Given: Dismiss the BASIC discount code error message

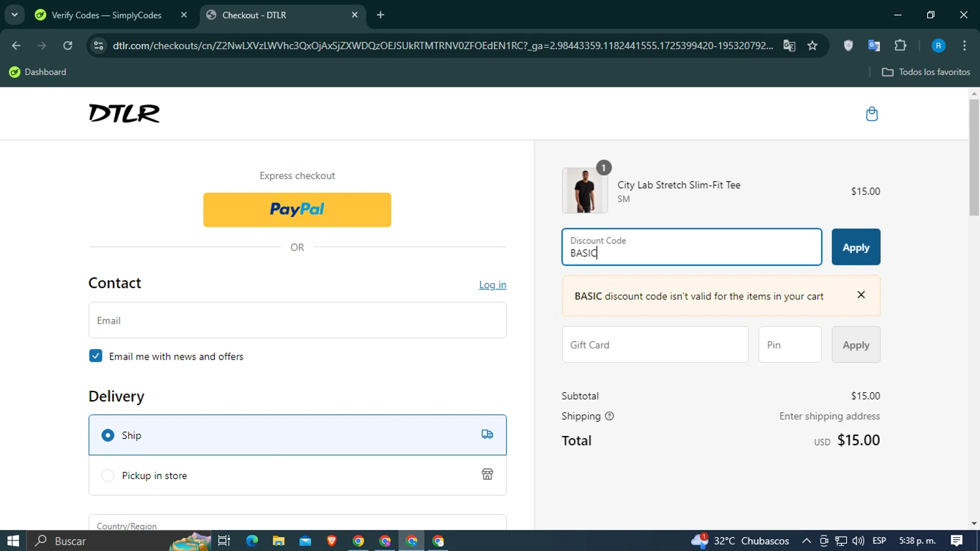Looking at the screenshot, I should 861,295.
